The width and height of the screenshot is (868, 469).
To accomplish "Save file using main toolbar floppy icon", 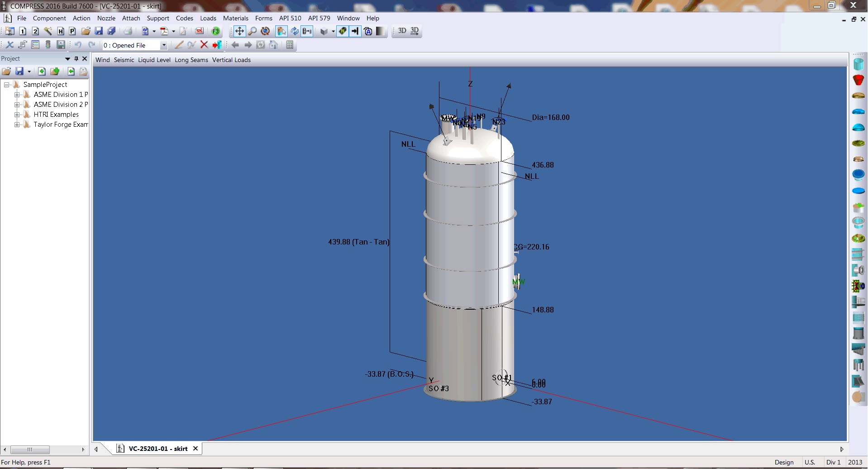I will [x=99, y=31].
